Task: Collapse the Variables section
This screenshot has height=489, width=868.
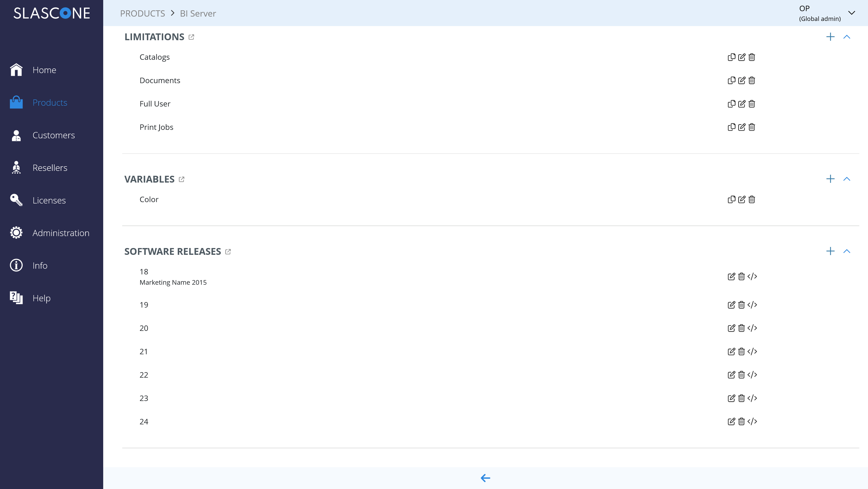Action: click(847, 179)
